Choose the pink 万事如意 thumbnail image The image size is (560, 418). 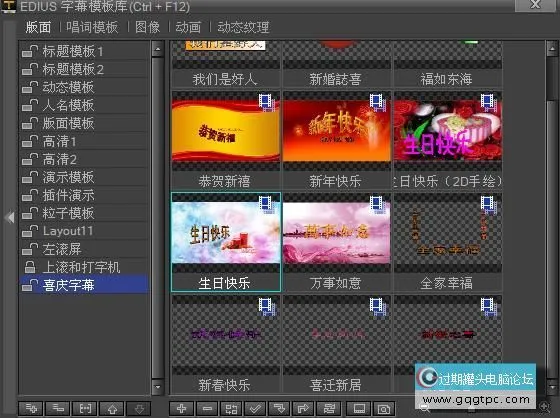[x=337, y=233]
